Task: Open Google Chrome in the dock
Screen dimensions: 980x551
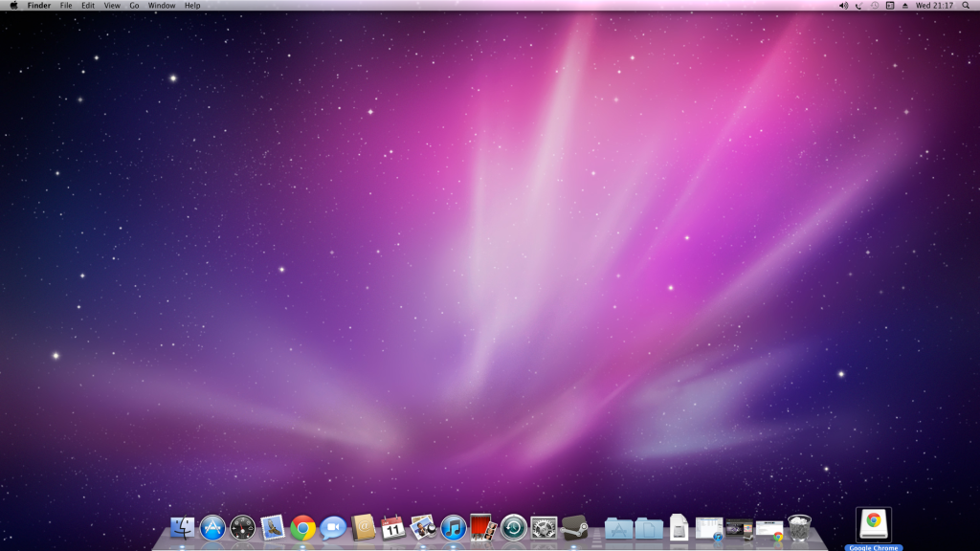Action: tap(303, 527)
